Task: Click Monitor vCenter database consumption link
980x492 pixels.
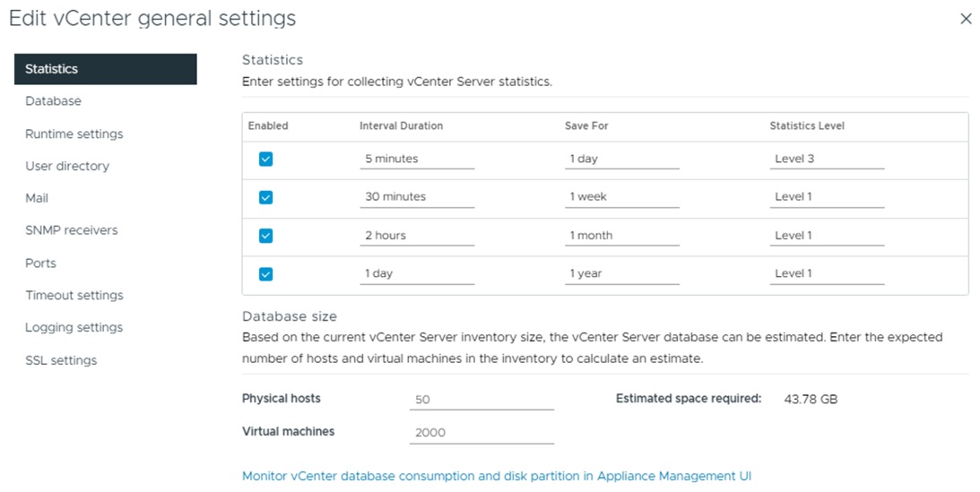Action: click(x=496, y=477)
